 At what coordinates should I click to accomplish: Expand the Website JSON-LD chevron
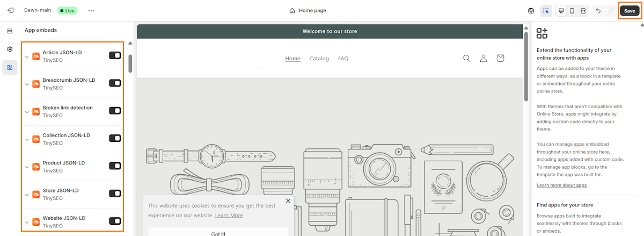(27, 222)
